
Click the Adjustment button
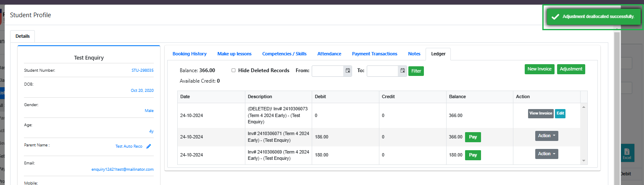(x=571, y=69)
